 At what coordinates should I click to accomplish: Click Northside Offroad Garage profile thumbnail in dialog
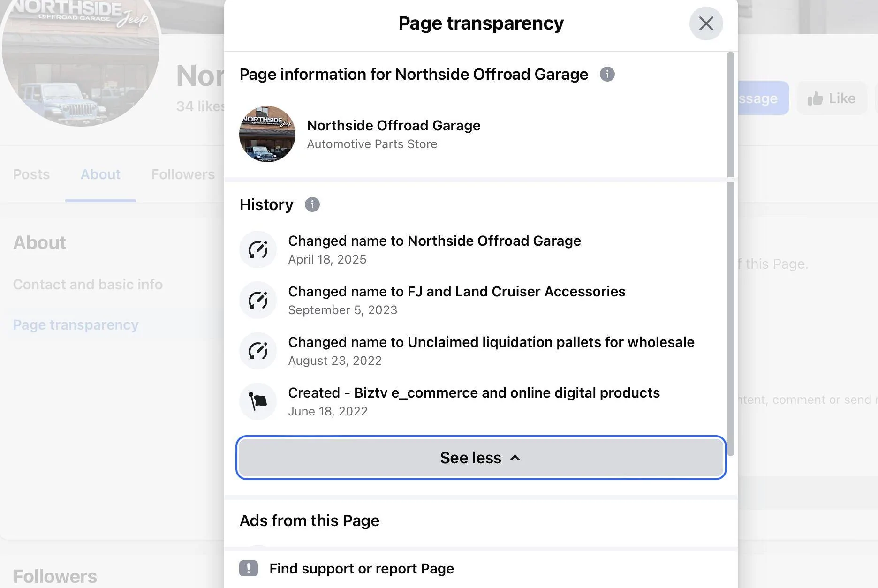click(x=267, y=134)
